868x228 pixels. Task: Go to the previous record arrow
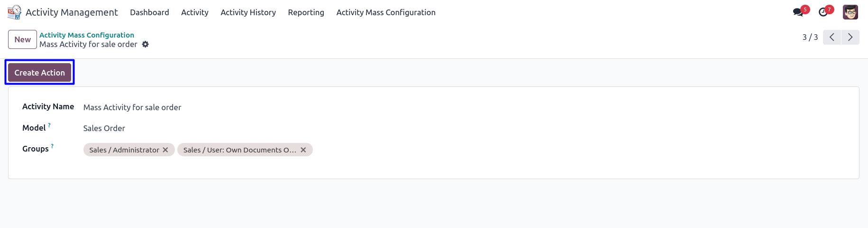click(832, 37)
